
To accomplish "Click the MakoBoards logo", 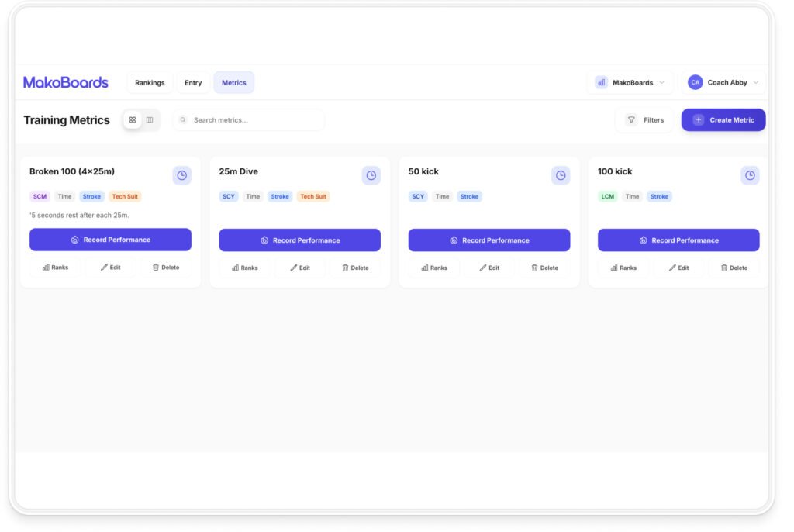I will tap(66, 82).
